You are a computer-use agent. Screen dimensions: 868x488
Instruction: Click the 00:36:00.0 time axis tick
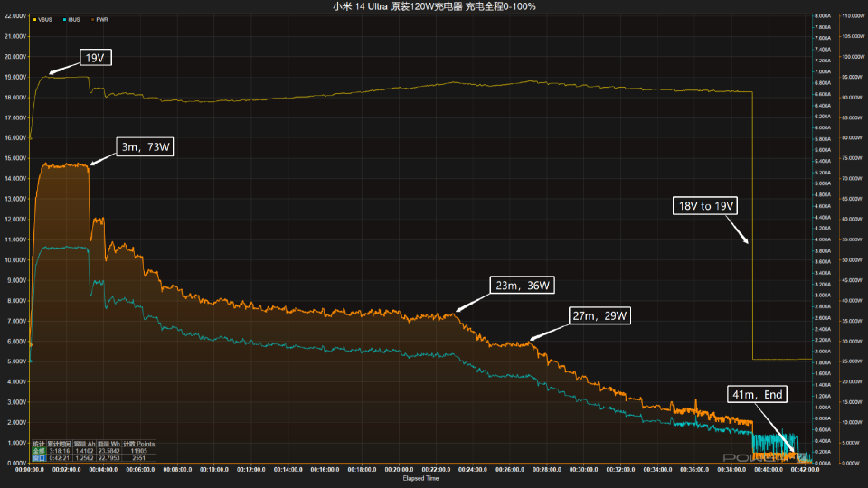pyautogui.click(x=694, y=469)
